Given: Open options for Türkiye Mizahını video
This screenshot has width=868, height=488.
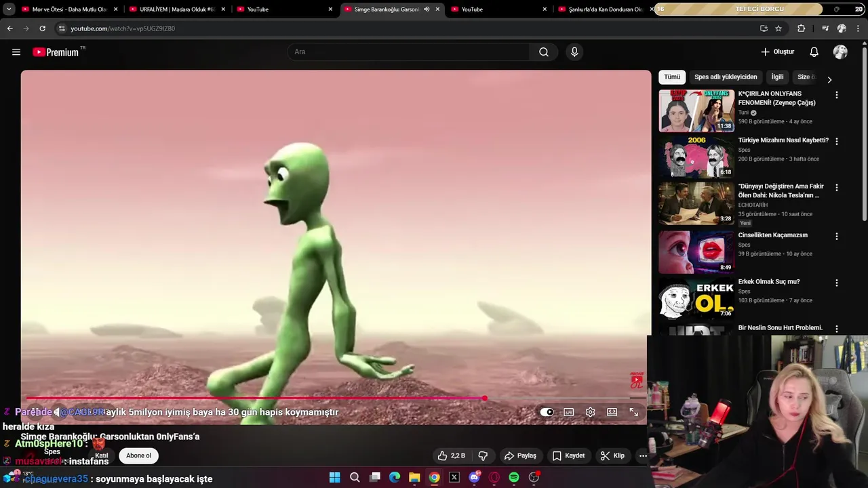Looking at the screenshot, I should click(837, 142).
